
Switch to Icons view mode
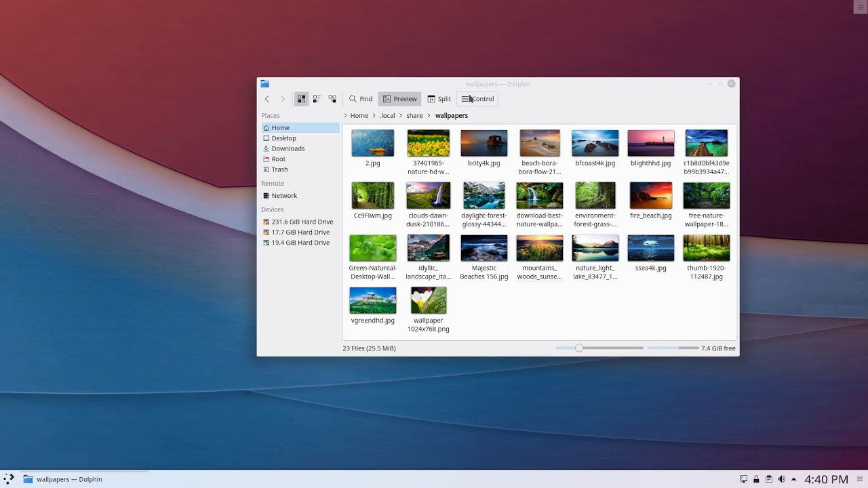pos(301,99)
